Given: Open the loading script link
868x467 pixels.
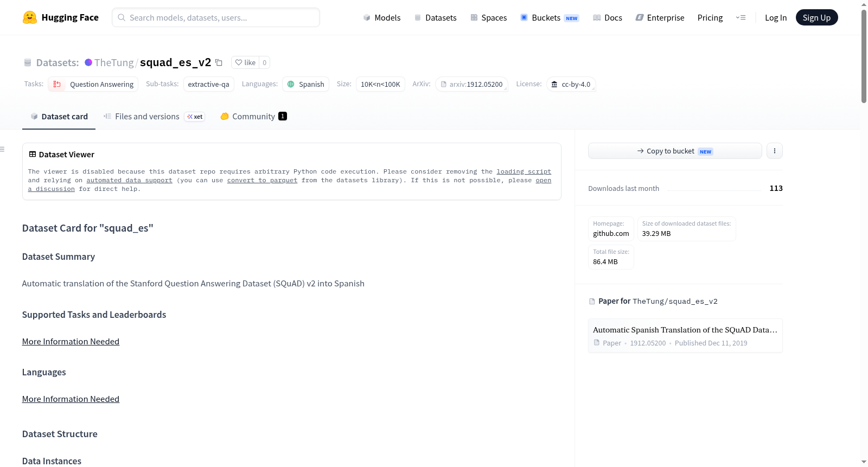Looking at the screenshot, I should pyautogui.click(x=524, y=171).
